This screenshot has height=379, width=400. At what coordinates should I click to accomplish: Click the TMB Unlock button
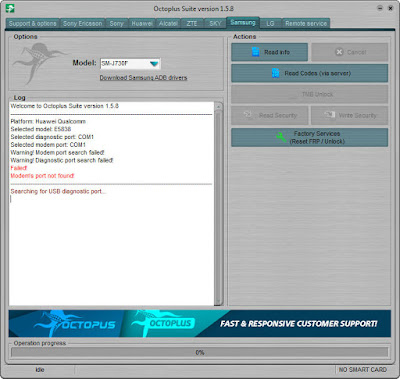tap(310, 94)
